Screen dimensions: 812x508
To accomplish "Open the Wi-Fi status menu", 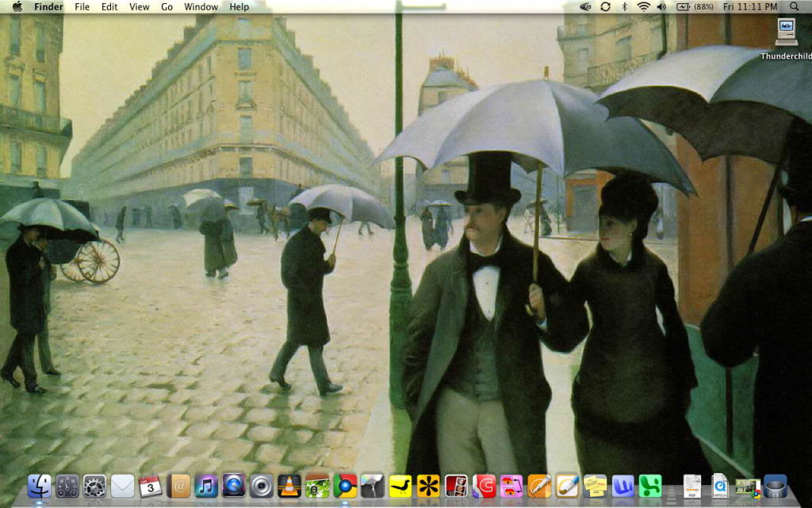I will click(644, 6).
